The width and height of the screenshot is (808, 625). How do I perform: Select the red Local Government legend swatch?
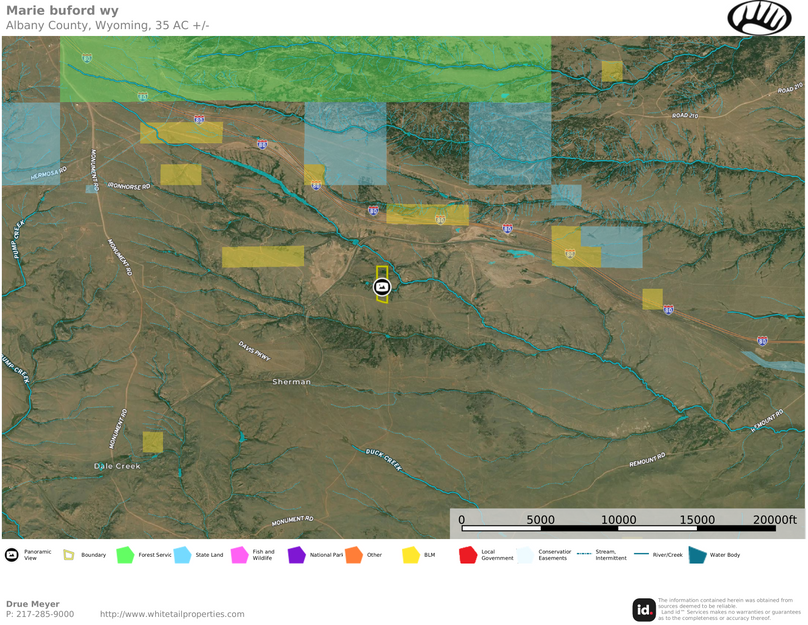coord(467,555)
